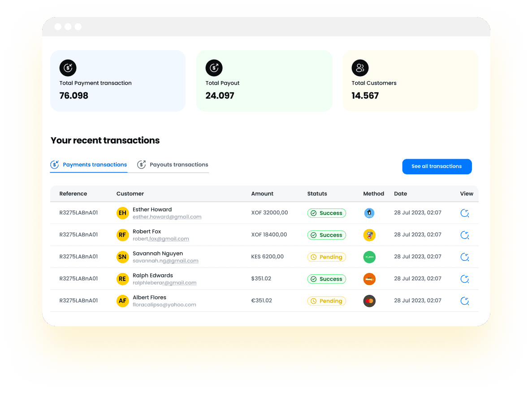Click the robert.fox@gmail.com email link
532x393 pixels.
(160, 239)
